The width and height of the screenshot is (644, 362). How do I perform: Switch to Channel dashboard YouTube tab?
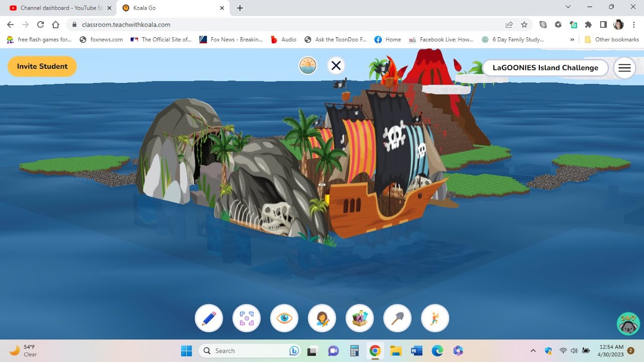pyautogui.click(x=60, y=8)
